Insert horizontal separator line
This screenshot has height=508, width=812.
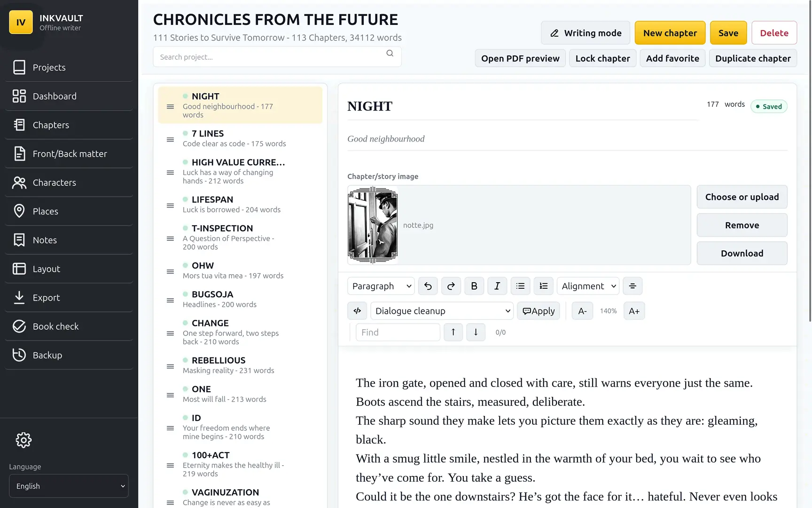click(632, 286)
